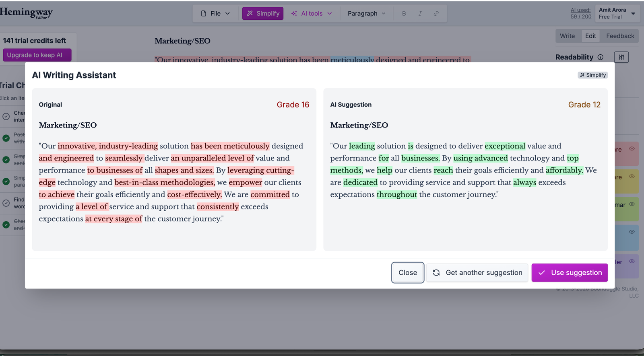Image resolution: width=644 pixels, height=356 pixels.
Task: Open the File dropdown menu
Action: coord(215,13)
